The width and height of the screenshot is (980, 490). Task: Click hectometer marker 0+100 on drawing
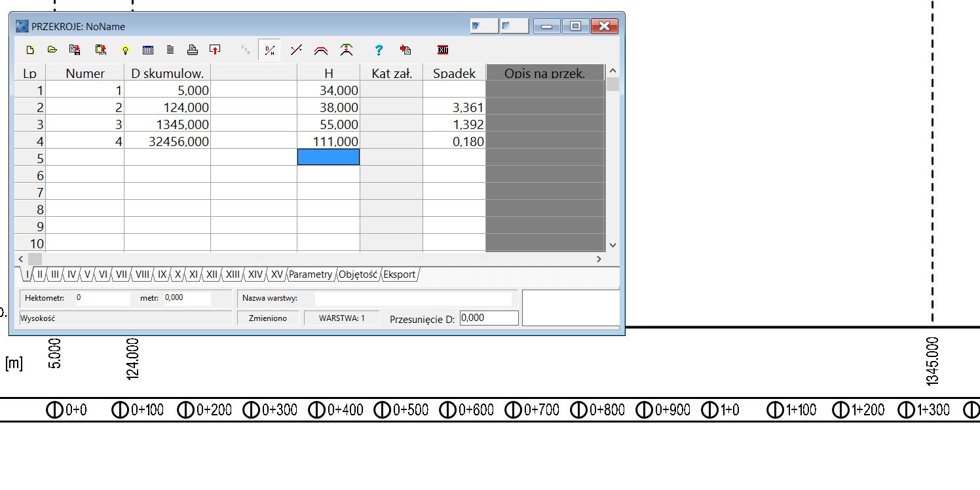(x=138, y=410)
